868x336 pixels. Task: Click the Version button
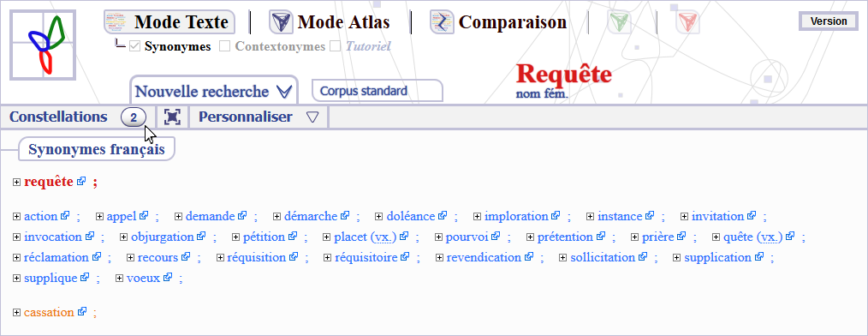829,21
